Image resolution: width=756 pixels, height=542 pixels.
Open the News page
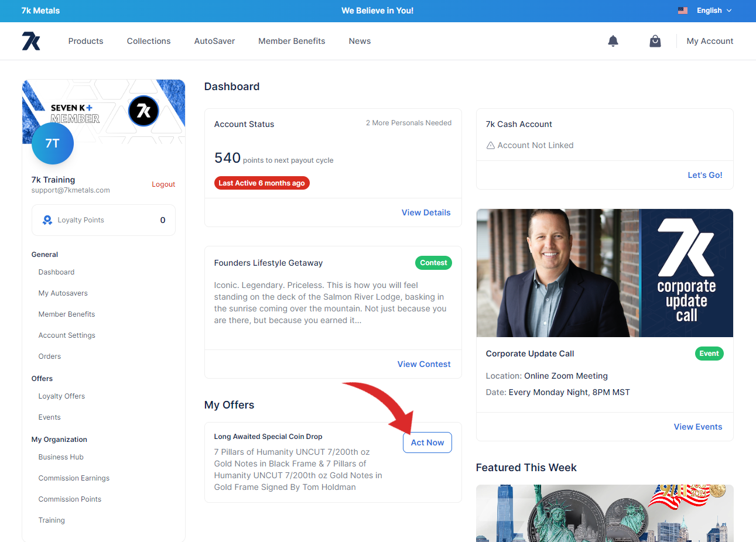(x=360, y=41)
